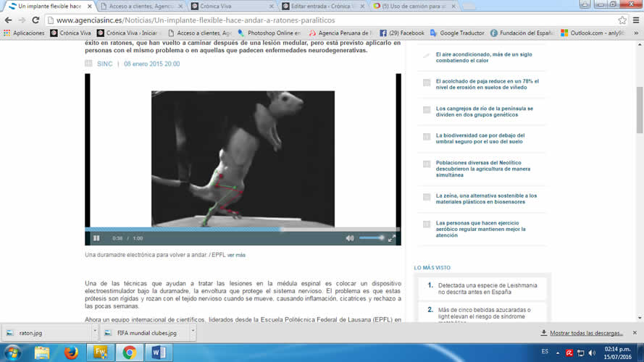Open 'Las personas que hacen ejercicio' link
644x362 pixels.
pos(480,229)
